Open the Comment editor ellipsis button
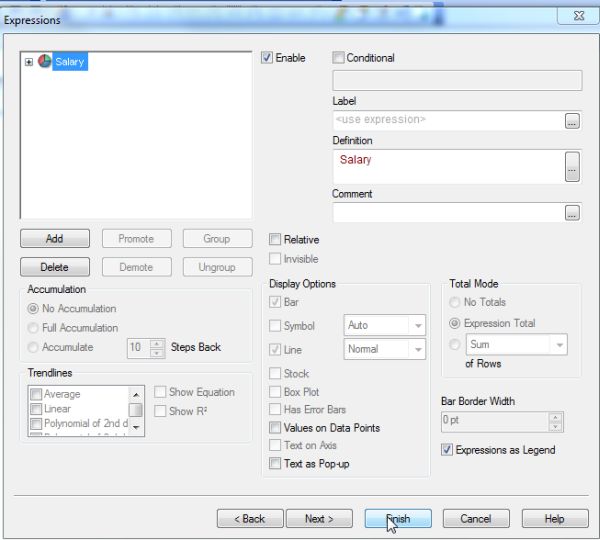Image resolution: width=600 pixels, height=540 pixels. pos(572,213)
